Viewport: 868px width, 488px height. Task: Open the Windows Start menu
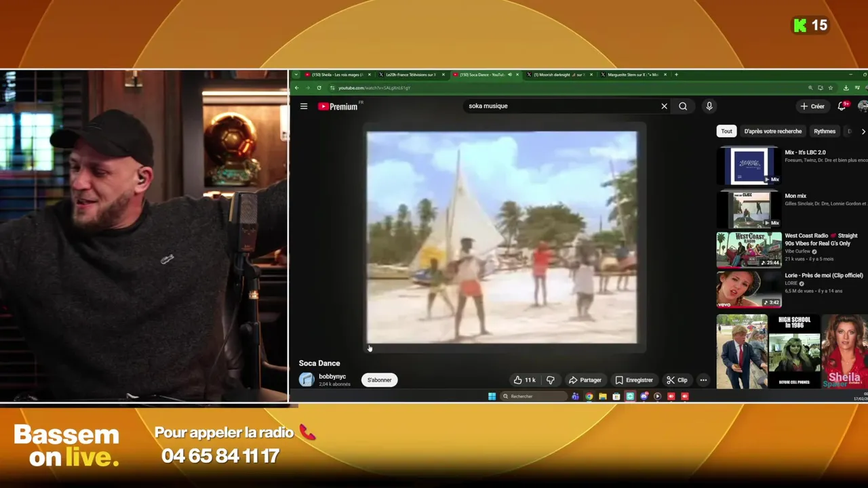click(492, 396)
